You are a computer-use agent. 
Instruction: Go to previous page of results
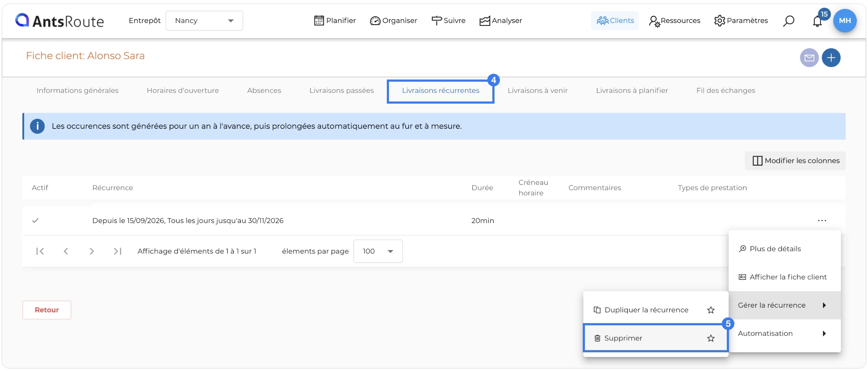coord(66,251)
